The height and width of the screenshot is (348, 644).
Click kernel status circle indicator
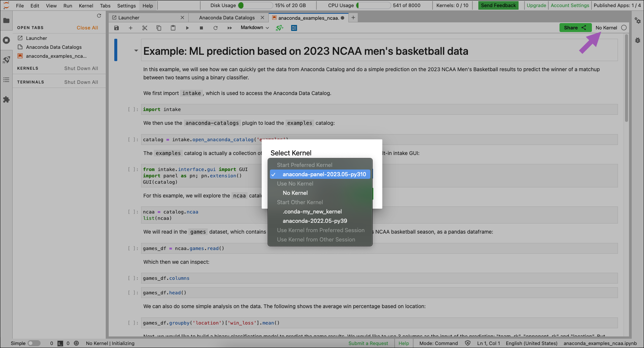click(624, 28)
